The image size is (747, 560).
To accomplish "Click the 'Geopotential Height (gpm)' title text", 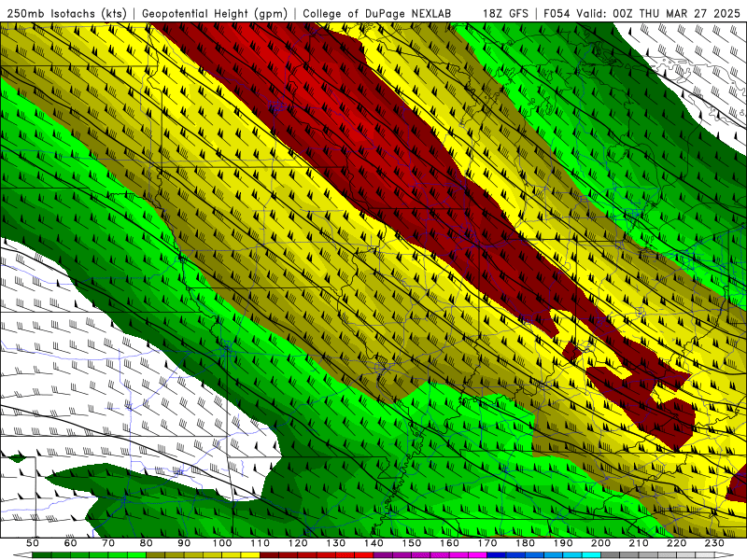I will 215,14.
